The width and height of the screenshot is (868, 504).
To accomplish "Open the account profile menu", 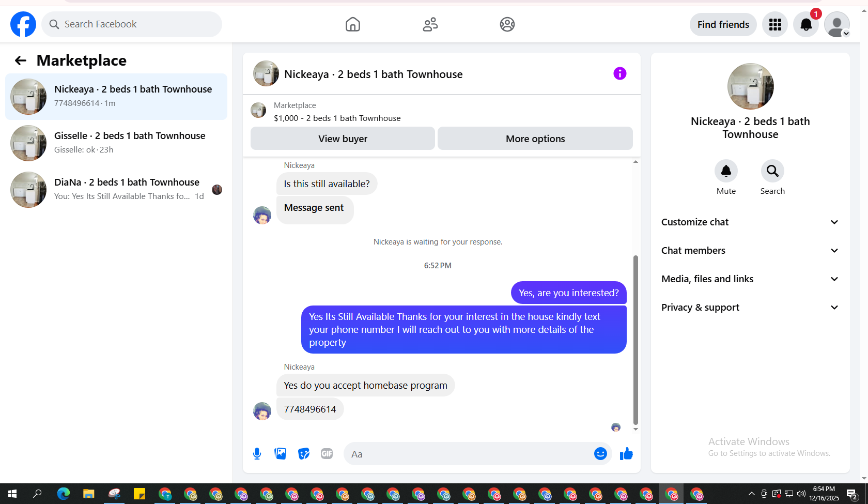I will pos(837,24).
